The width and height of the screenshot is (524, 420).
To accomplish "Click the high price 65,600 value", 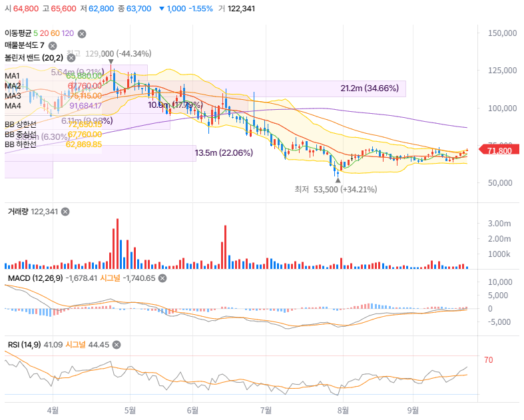I will coord(63,9).
